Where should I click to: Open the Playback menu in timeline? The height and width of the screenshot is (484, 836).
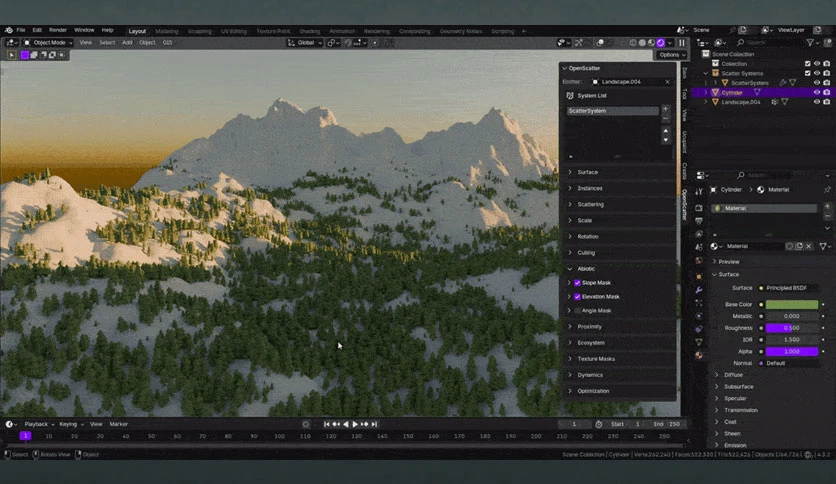coord(39,424)
